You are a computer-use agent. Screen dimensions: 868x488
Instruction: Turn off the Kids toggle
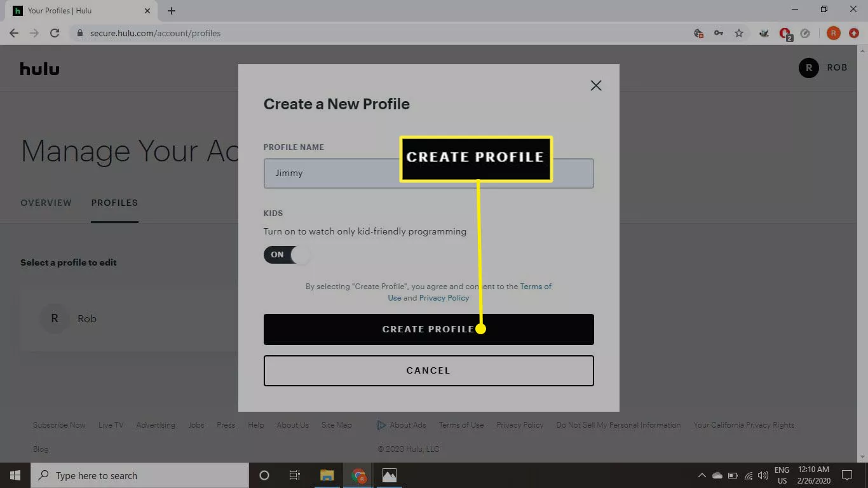point(287,255)
